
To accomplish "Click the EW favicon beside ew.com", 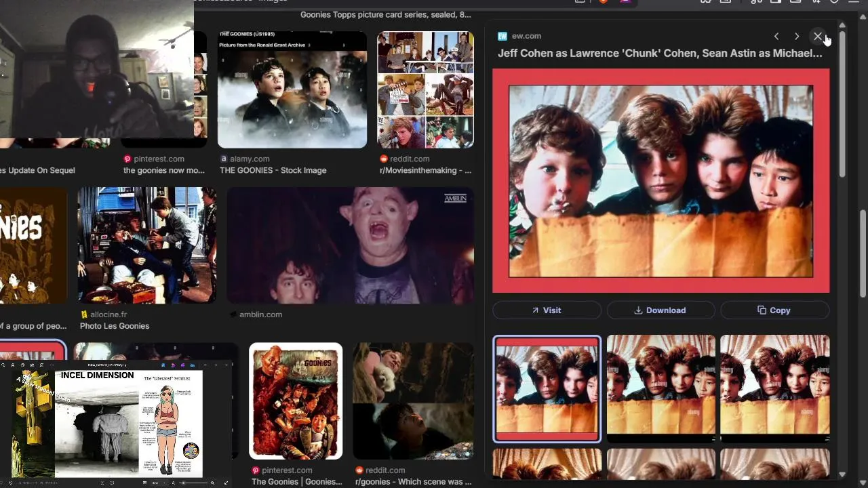I will pyautogui.click(x=502, y=36).
